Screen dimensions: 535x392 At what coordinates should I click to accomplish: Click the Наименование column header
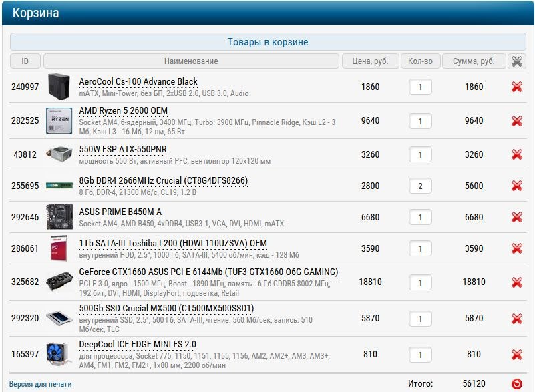(191, 61)
